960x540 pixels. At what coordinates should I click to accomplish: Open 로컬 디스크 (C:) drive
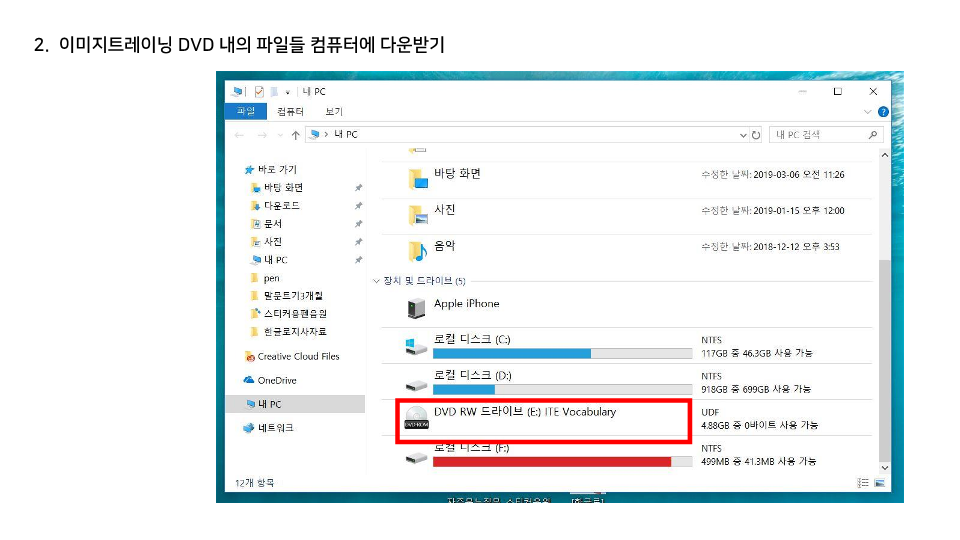(x=472, y=340)
